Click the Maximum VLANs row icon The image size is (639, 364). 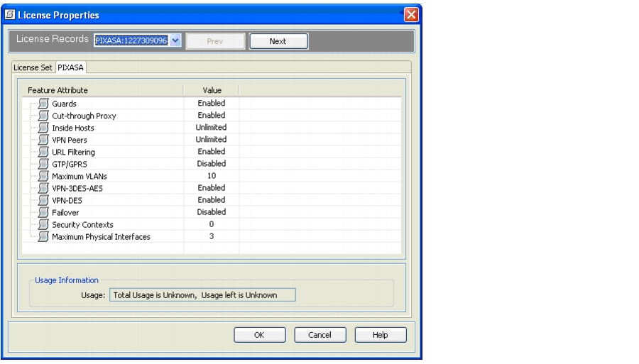point(43,176)
